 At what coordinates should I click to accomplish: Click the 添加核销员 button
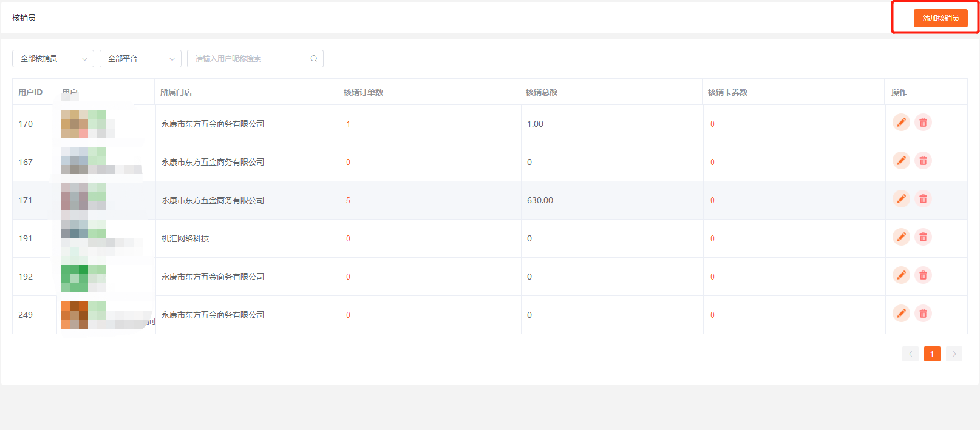tap(941, 18)
